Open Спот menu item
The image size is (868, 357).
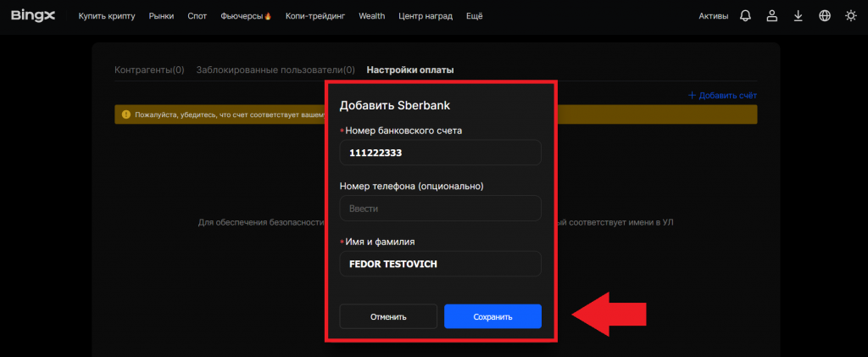point(197,16)
